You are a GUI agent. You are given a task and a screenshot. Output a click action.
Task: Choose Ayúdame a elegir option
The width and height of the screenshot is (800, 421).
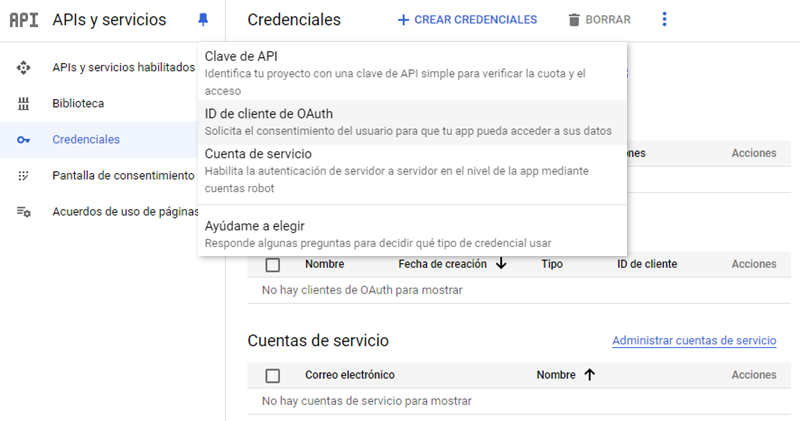pos(412,234)
